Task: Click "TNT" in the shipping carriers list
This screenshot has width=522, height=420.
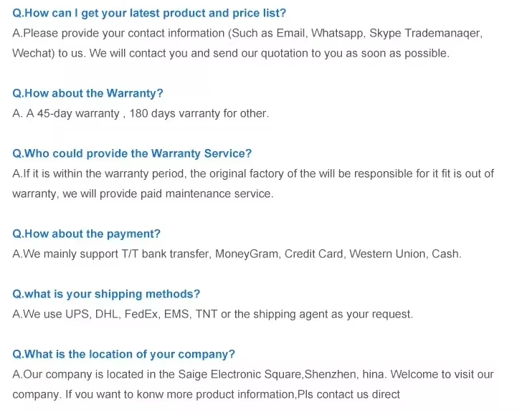Action: 207,314
